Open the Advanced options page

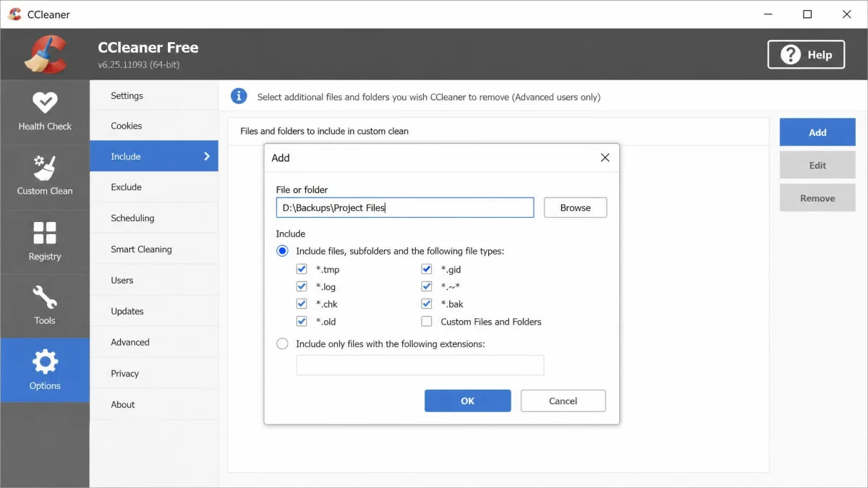pyautogui.click(x=154, y=342)
